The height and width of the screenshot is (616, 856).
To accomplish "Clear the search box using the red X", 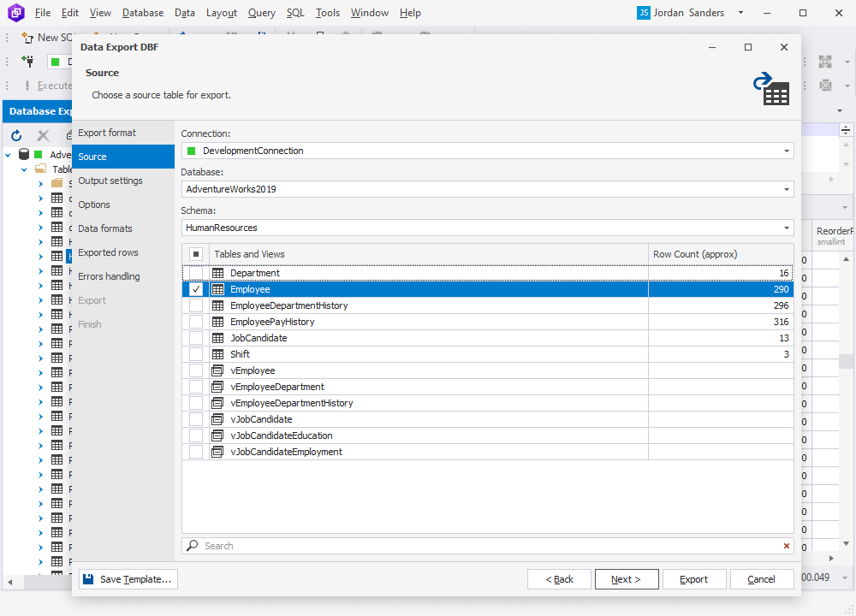I will click(x=786, y=545).
